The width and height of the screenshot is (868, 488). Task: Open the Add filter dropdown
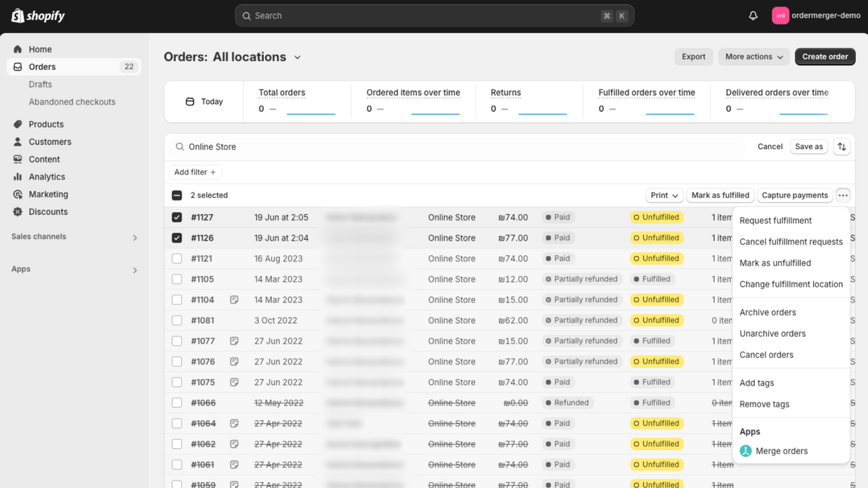tap(195, 172)
